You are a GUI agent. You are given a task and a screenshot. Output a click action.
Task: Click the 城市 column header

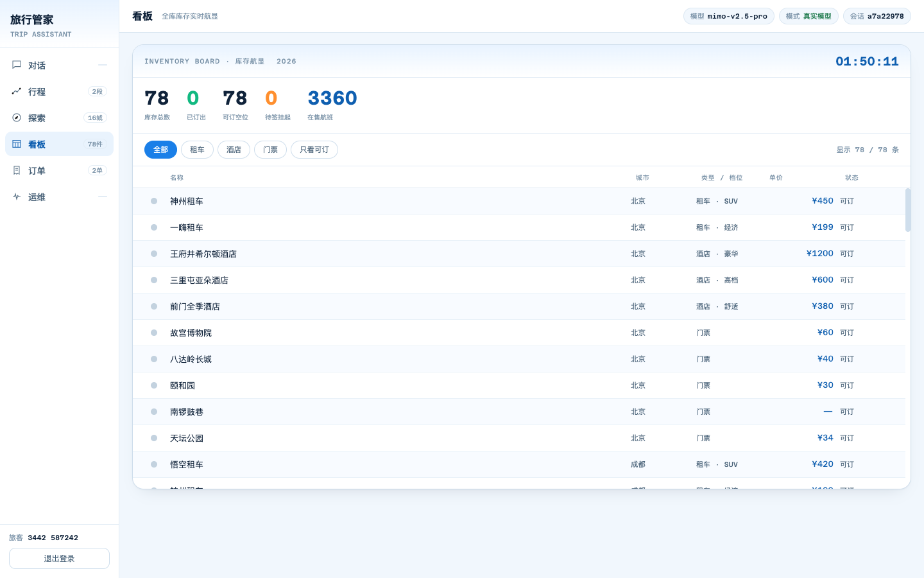[x=642, y=177]
